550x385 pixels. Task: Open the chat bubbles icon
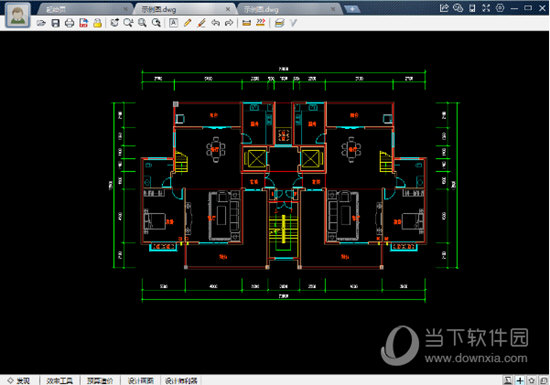click(x=458, y=8)
